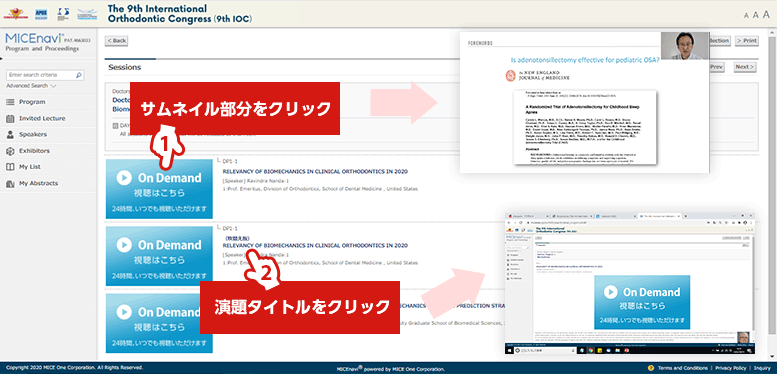The image size is (777, 374).
Task: Click the yellow help icon in footer
Action: 650,368
